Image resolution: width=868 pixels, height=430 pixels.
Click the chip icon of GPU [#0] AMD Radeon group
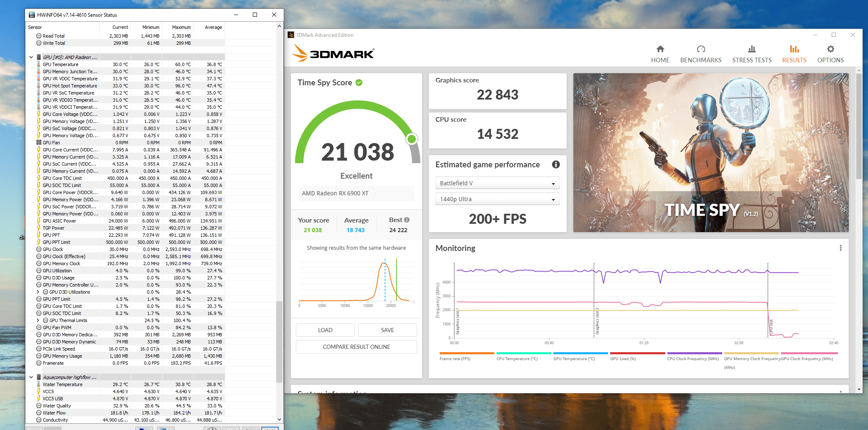[39, 57]
